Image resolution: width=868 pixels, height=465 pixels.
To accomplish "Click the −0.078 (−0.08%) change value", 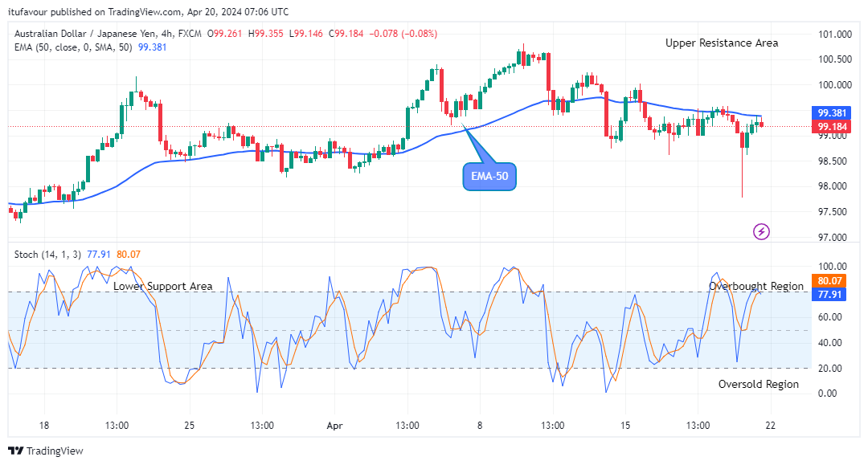I will coord(403,34).
